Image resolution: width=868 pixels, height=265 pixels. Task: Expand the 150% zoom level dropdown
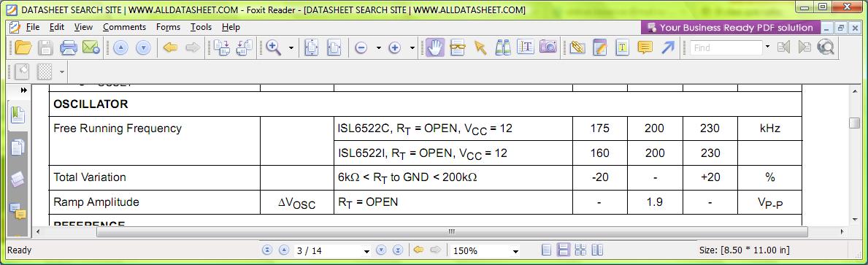coord(516,251)
